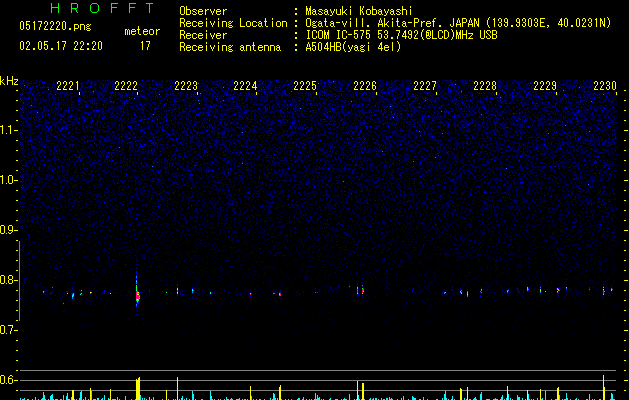Click time marker 2221

[68, 85]
